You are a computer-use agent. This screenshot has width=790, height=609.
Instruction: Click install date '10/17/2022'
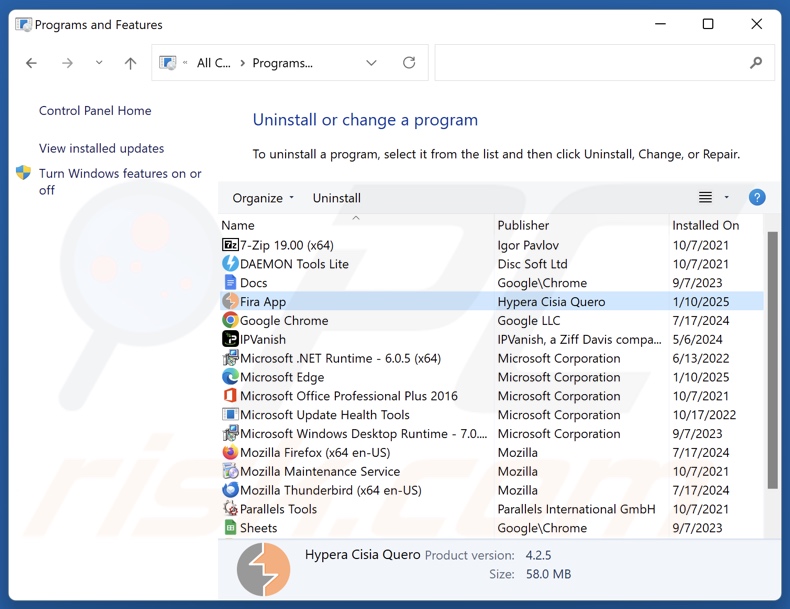click(704, 415)
